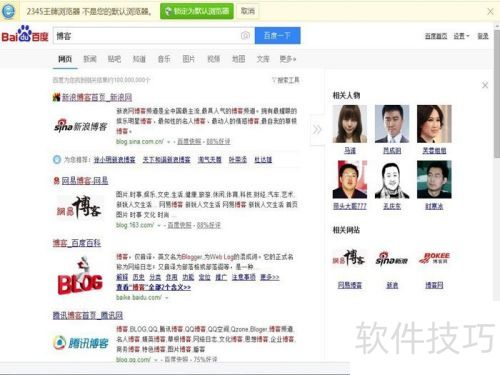The height and width of the screenshot is (375, 500).
Task: Close the related people side panel
Action: coord(485,85)
